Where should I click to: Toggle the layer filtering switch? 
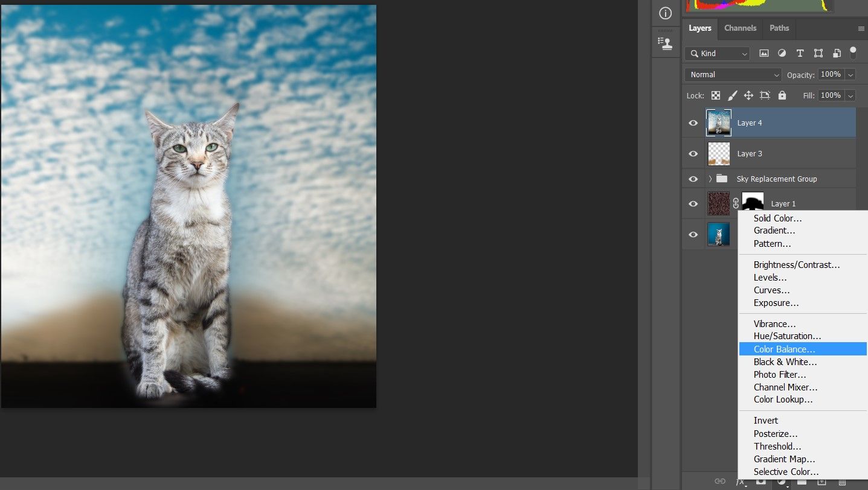(x=853, y=52)
